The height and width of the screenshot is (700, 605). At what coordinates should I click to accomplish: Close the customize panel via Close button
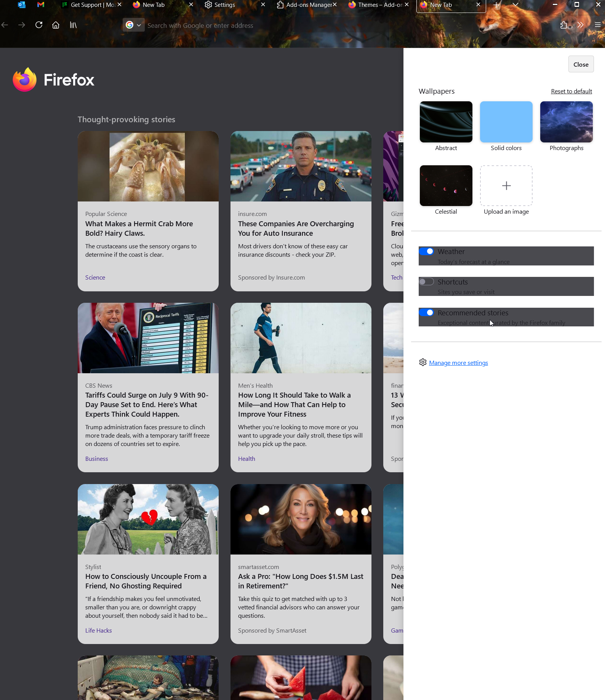[x=581, y=64]
